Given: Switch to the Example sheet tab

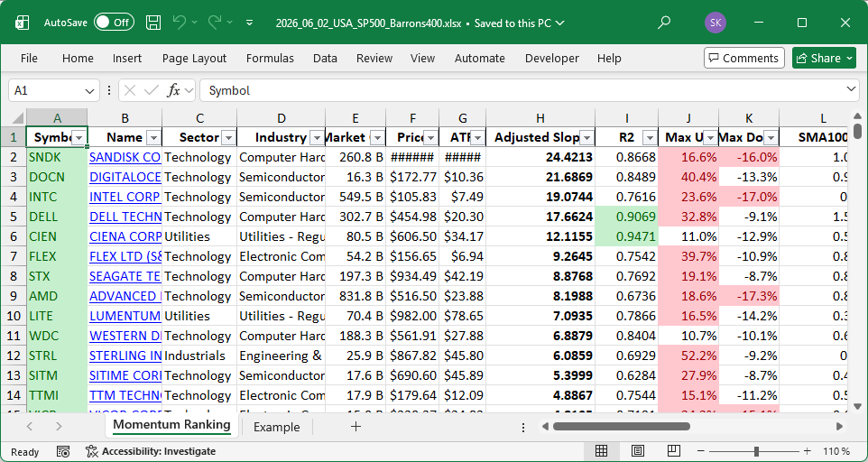Looking at the screenshot, I should pos(276,427).
